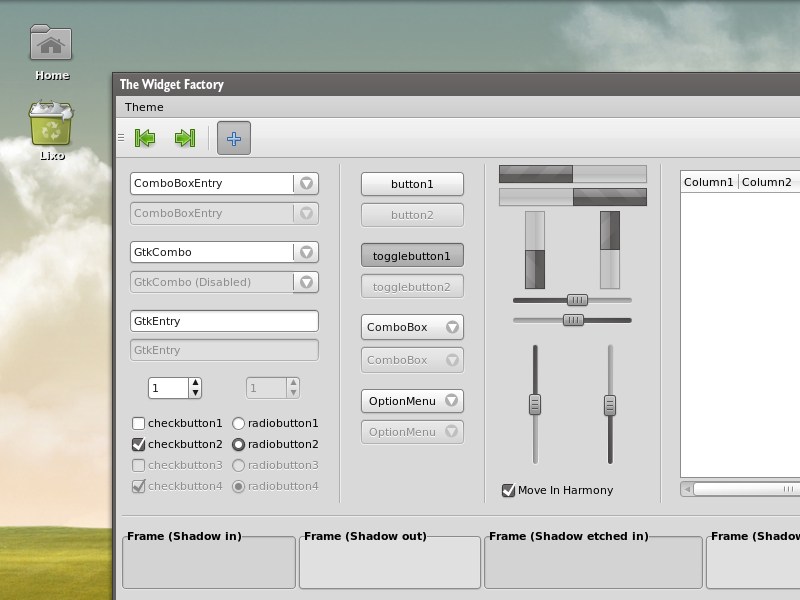Click the right vertical slider handle
The height and width of the screenshot is (600, 800).
pyautogui.click(x=610, y=405)
